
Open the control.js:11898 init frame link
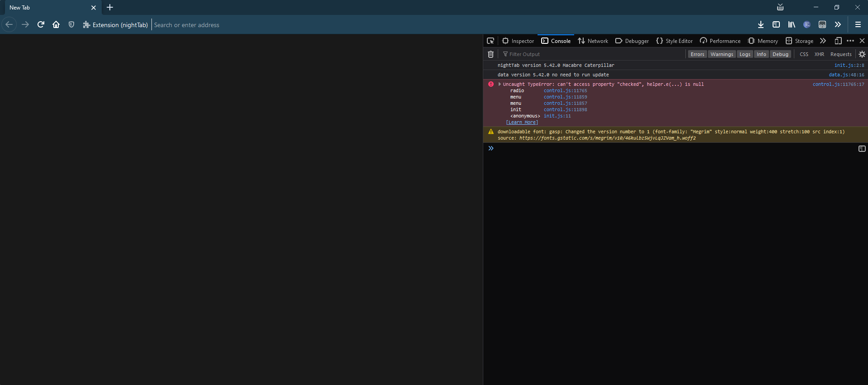click(x=565, y=110)
